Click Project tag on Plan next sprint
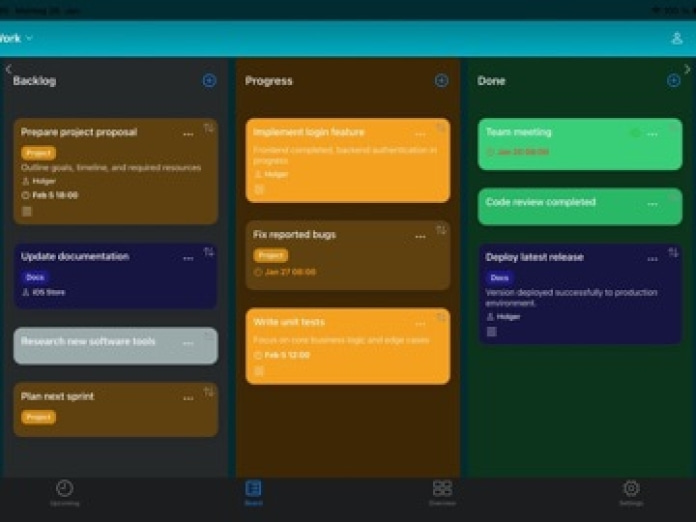 [39, 417]
